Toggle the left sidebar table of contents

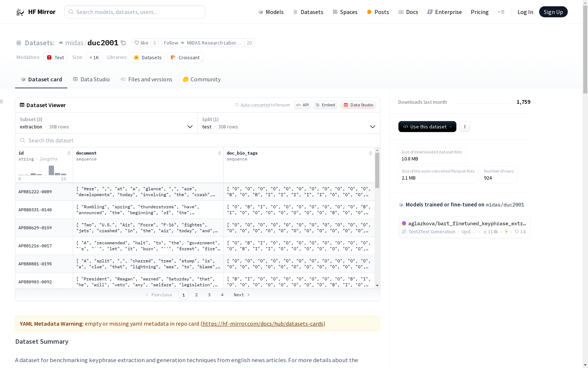[x=2, y=102]
